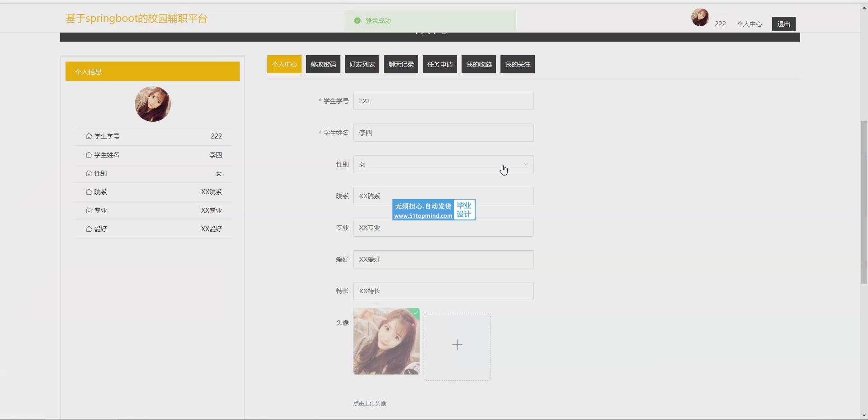Click the home icon beside 院系 in sidebar
Screen dimensions: 868x420
89,192
